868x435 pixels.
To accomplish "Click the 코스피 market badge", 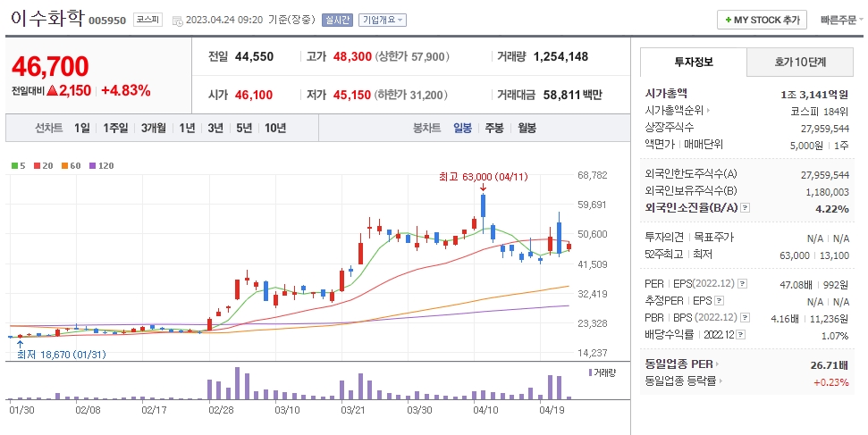I will tap(147, 20).
